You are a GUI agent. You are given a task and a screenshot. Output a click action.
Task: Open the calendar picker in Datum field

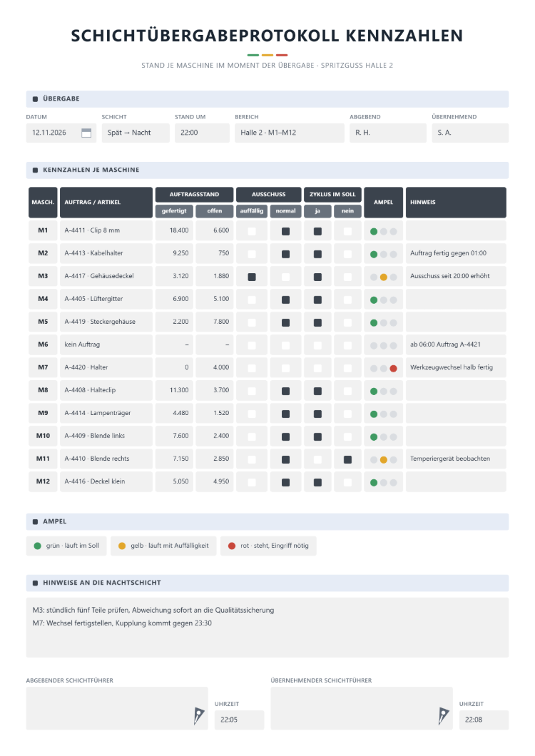pos(86,133)
